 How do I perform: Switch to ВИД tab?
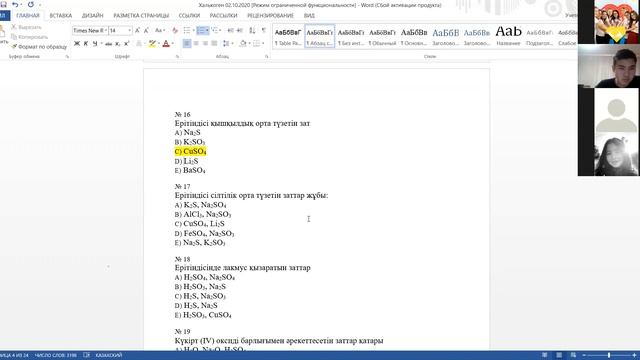click(309, 16)
